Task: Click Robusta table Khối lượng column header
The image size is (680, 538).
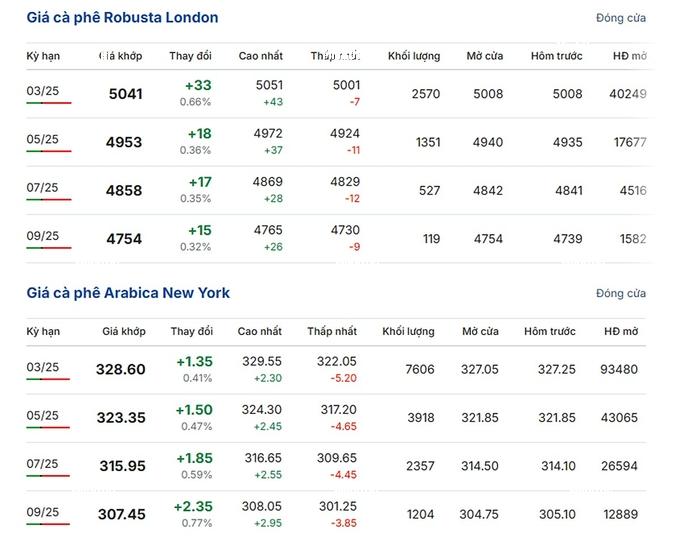Action: click(414, 56)
